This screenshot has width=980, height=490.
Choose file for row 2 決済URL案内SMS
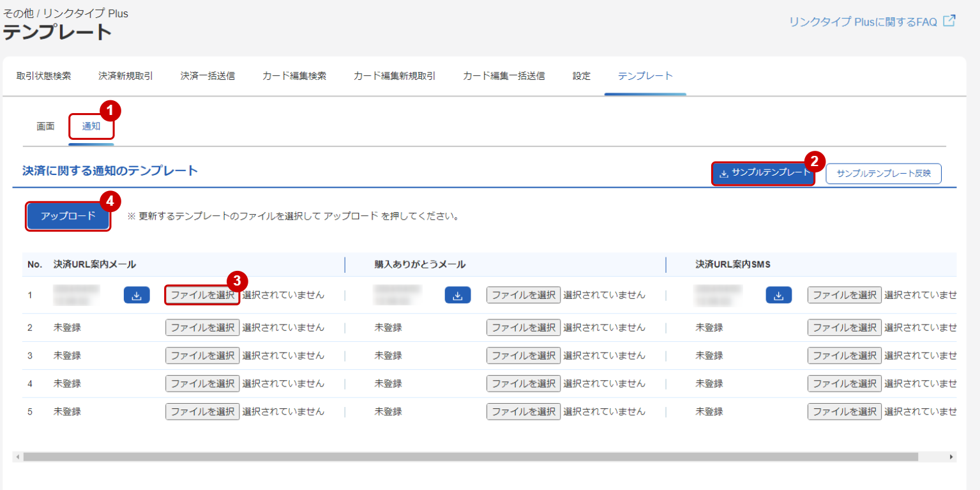click(845, 328)
